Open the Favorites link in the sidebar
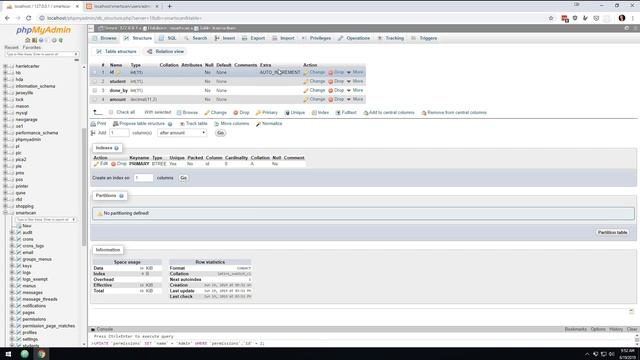Screen dimensions: 640x360 point(32,47)
